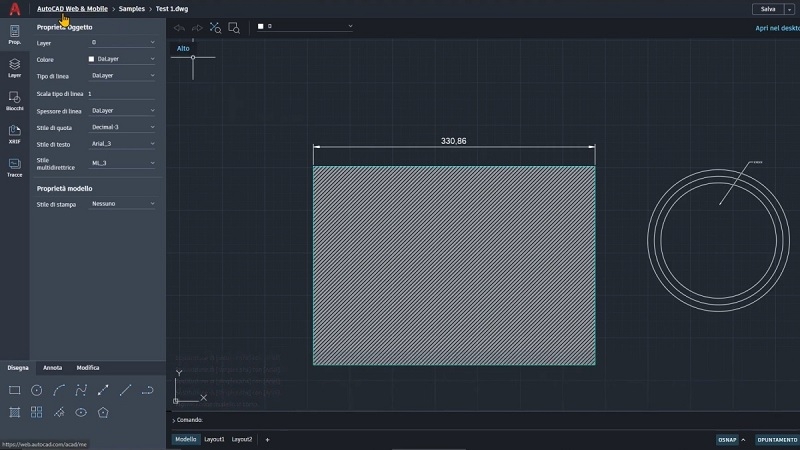Click the zoom window icon
Viewport: 800px width, 450px height.
234,28
